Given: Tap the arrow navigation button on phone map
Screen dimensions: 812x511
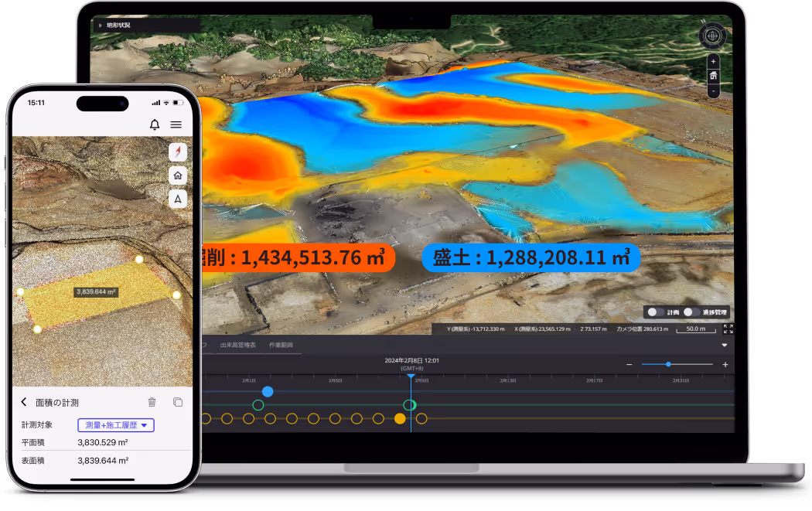Looking at the screenshot, I should click(x=178, y=199).
